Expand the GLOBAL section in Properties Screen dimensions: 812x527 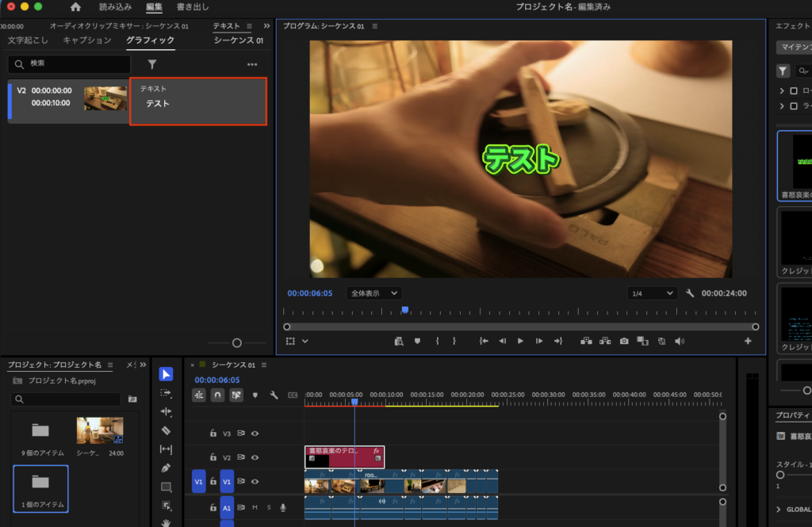coord(779,510)
